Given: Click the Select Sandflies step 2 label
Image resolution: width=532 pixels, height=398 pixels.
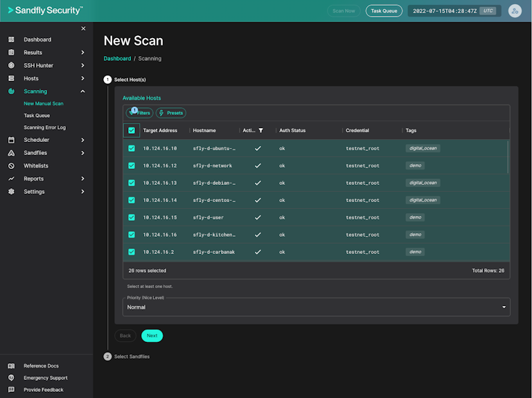Looking at the screenshot, I should pyautogui.click(x=132, y=356).
